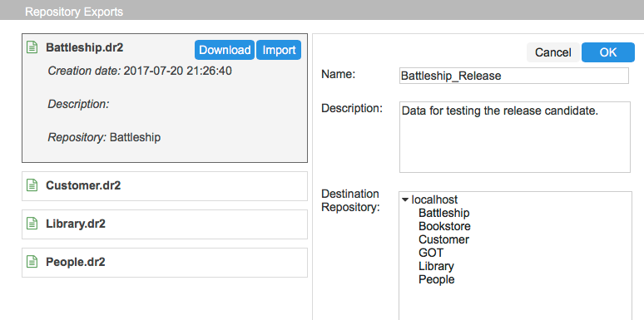Screen dimensions: 644x320
Task: Expand the Library.dr2 export entry
Action: pos(164,224)
